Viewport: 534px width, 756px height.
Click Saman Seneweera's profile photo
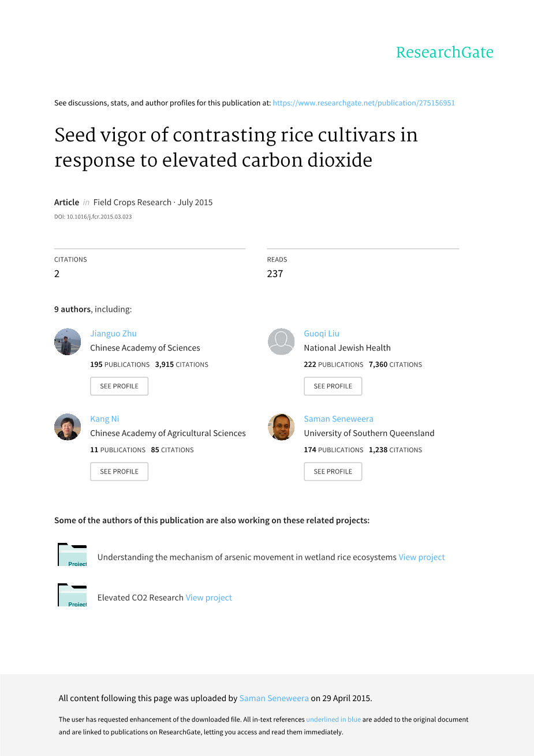[281, 427]
